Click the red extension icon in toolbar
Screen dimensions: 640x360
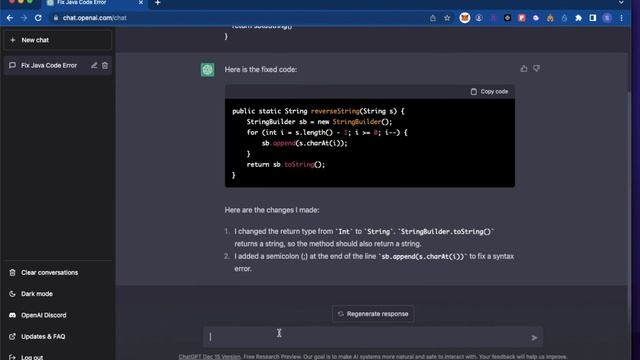point(522,18)
